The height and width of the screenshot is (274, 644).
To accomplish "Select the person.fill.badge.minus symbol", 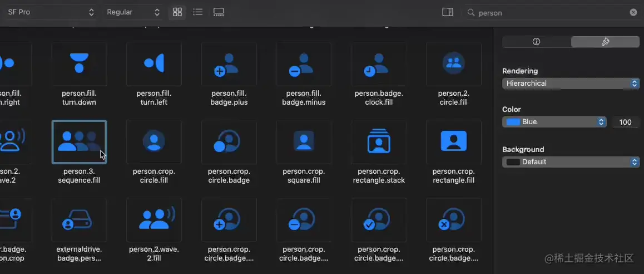I will [x=304, y=64].
